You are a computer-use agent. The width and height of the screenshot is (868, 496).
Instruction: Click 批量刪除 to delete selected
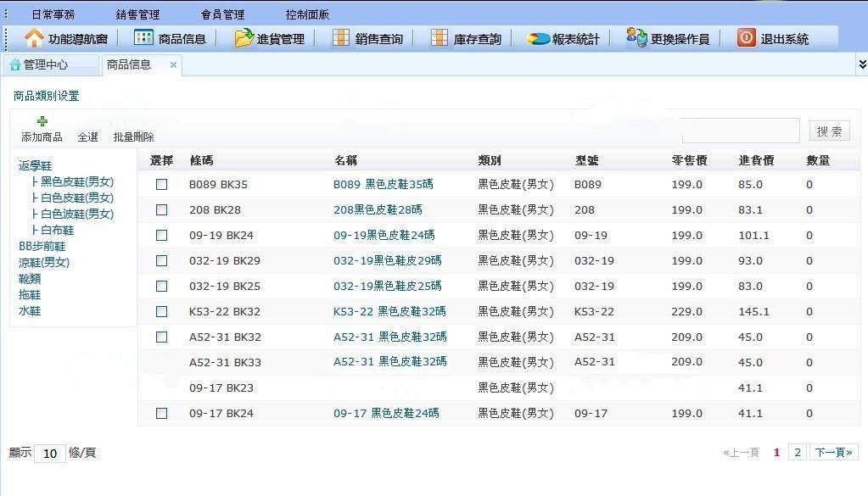(x=133, y=137)
